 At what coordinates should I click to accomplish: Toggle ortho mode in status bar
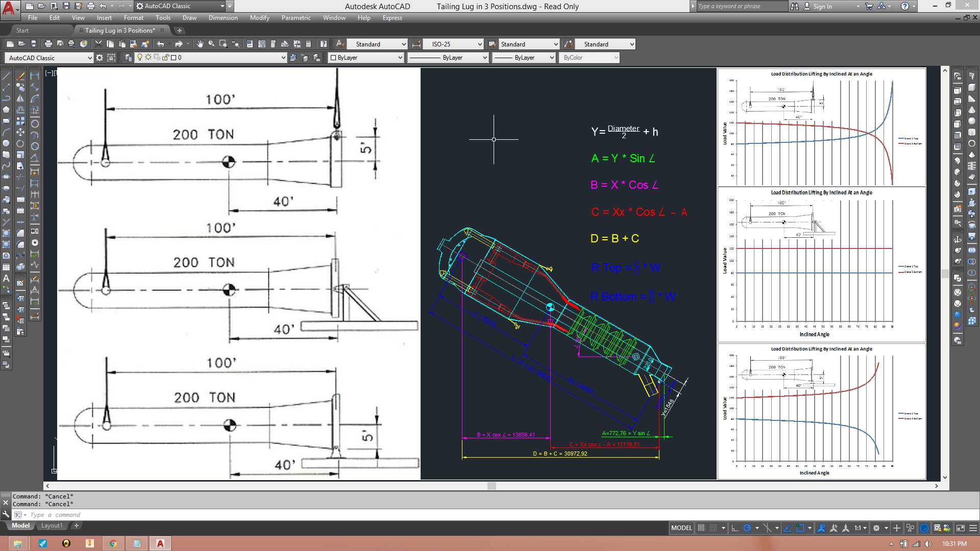(x=734, y=528)
